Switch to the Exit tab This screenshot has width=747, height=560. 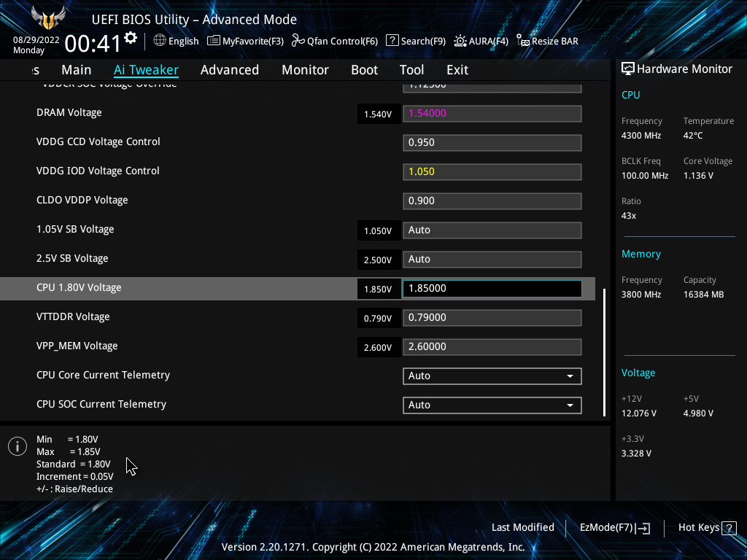click(457, 70)
